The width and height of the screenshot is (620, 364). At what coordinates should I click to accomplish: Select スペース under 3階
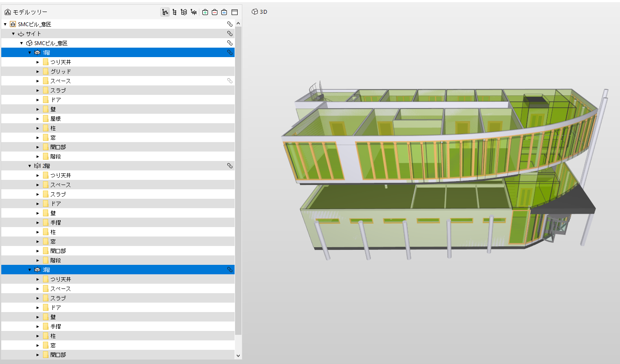[118, 288]
